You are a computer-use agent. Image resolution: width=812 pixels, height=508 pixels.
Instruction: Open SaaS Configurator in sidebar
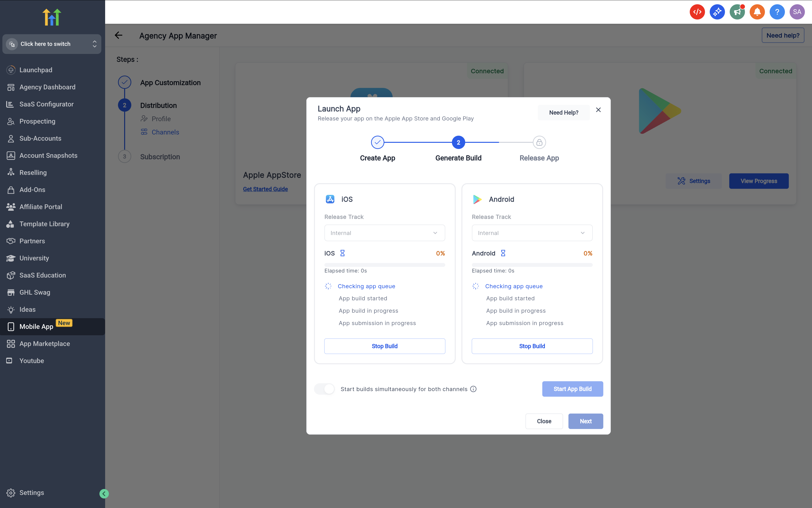[x=46, y=104]
